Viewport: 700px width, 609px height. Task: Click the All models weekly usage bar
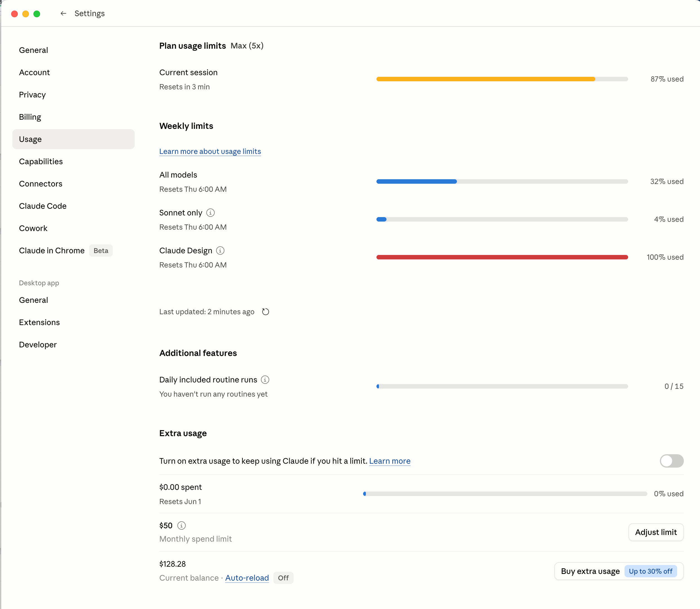[502, 181]
